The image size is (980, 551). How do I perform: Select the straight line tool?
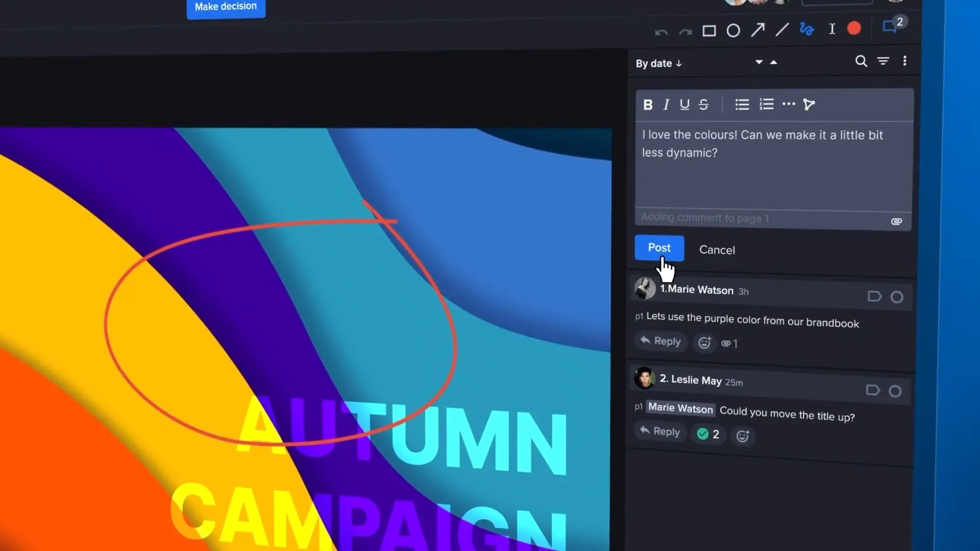pyautogui.click(x=782, y=30)
